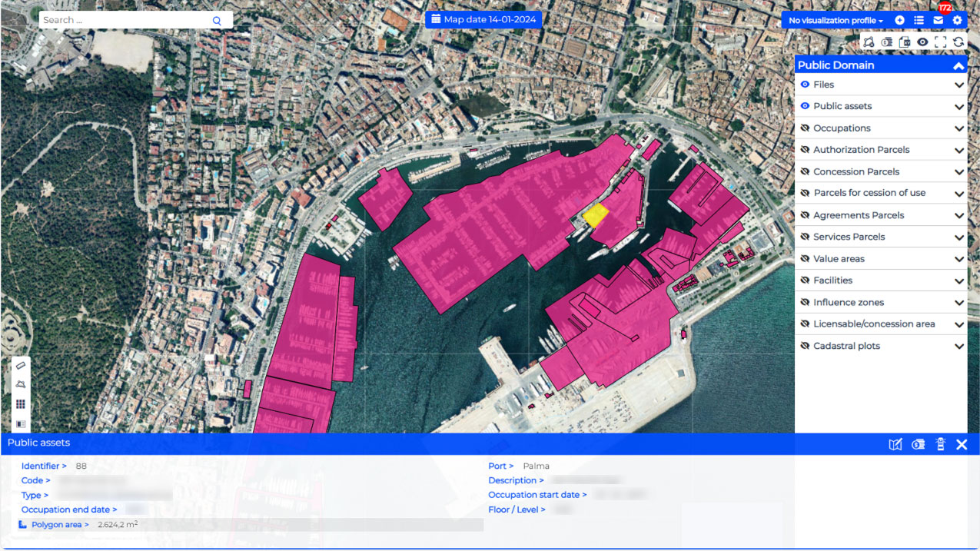Hide the Files layer via eye icon
Viewport: 980px width, 551px height.
coord(805,85)
